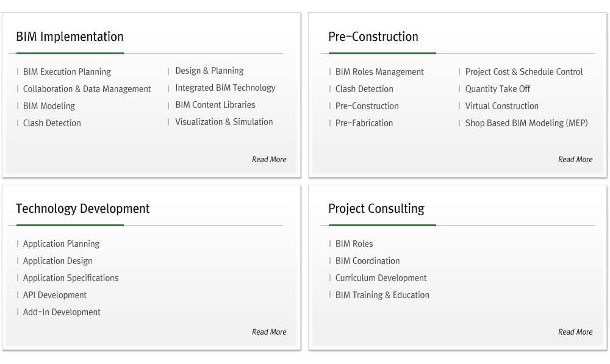Select Shop Based BIM Modeling (MEP)
610x364 pixels.
tap(526, 123)
